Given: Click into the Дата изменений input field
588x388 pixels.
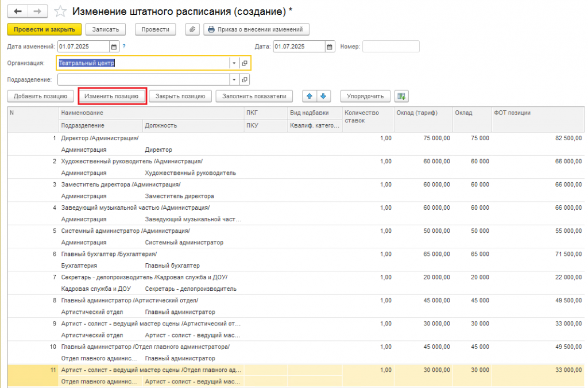Looking at the screenshot, I should (83, 47).
